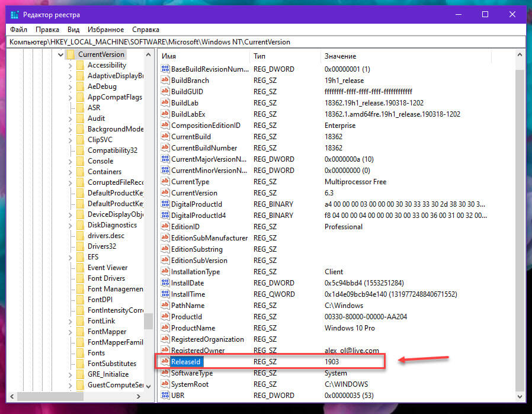Select the InstallationType value name

pos(196,272)
